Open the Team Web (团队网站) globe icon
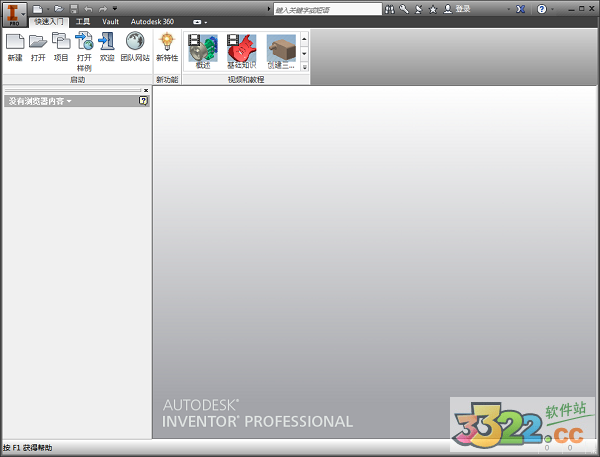This screenshot has height=457, width=600. pyautogui.click(x=135, y=46)
